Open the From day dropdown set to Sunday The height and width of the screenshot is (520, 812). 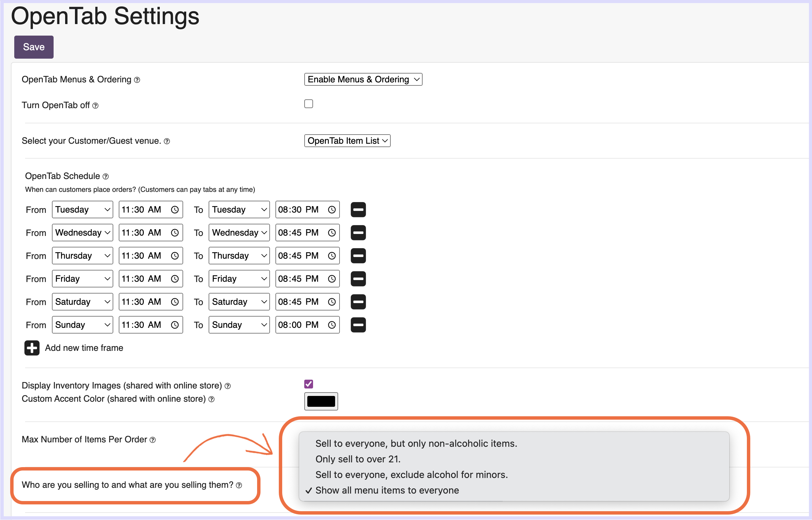(82, 325)
